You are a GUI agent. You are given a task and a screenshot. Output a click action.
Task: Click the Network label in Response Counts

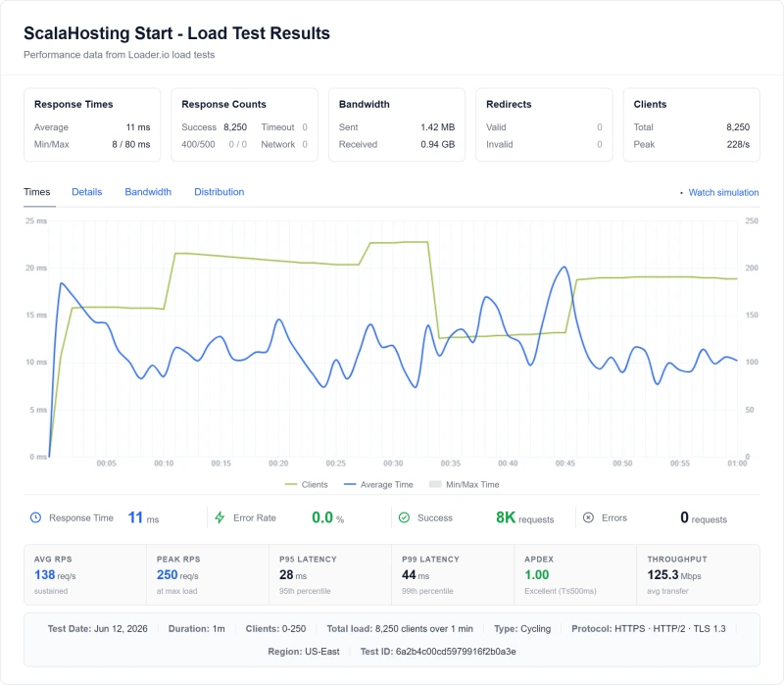[278, 144]
